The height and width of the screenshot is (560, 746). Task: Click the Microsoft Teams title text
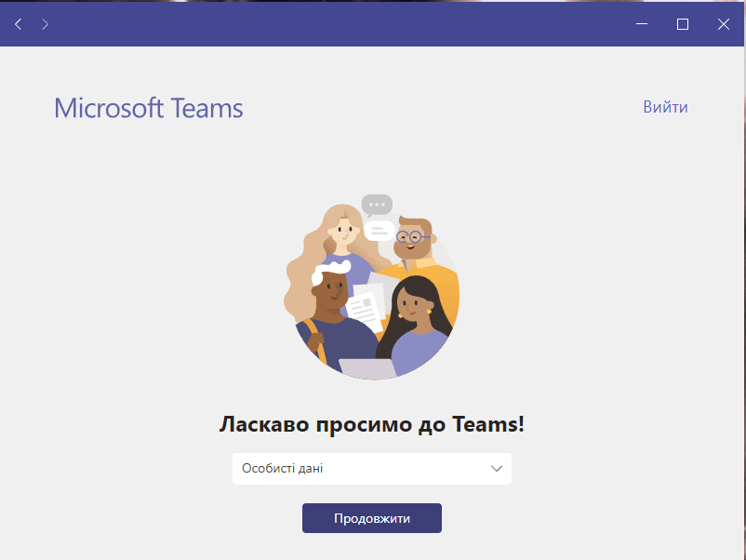click(149, 108)
